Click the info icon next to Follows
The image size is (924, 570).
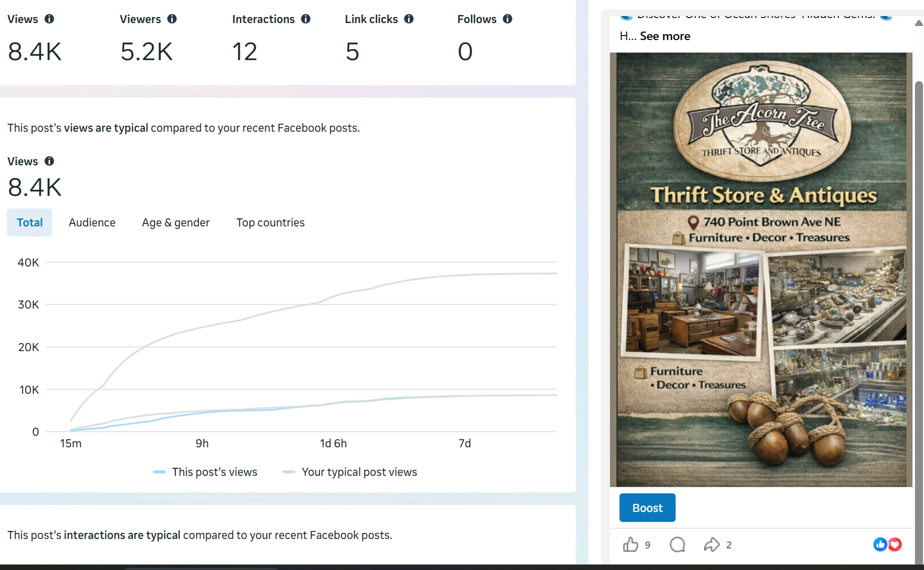click(507, 19)
